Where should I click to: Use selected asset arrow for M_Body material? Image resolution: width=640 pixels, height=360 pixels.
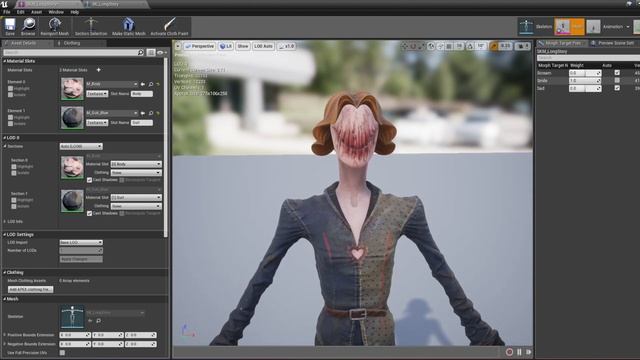143,84
